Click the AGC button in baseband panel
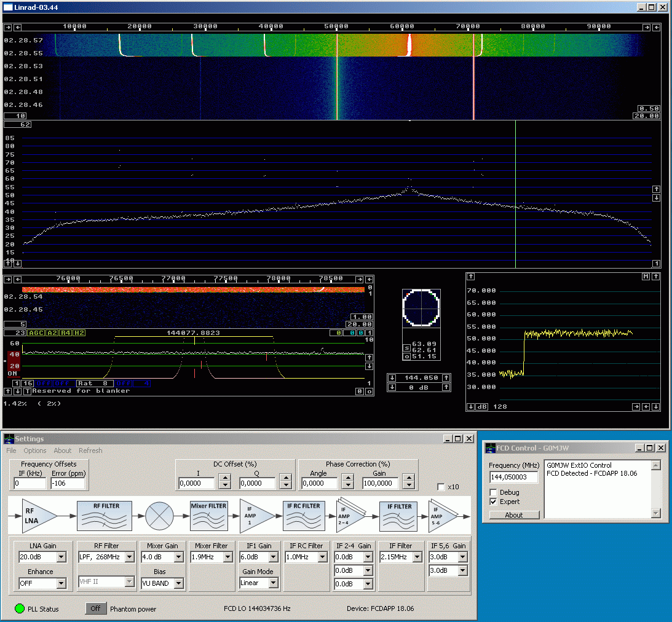Viewport: 672px width, 622px height. [36, 333]
